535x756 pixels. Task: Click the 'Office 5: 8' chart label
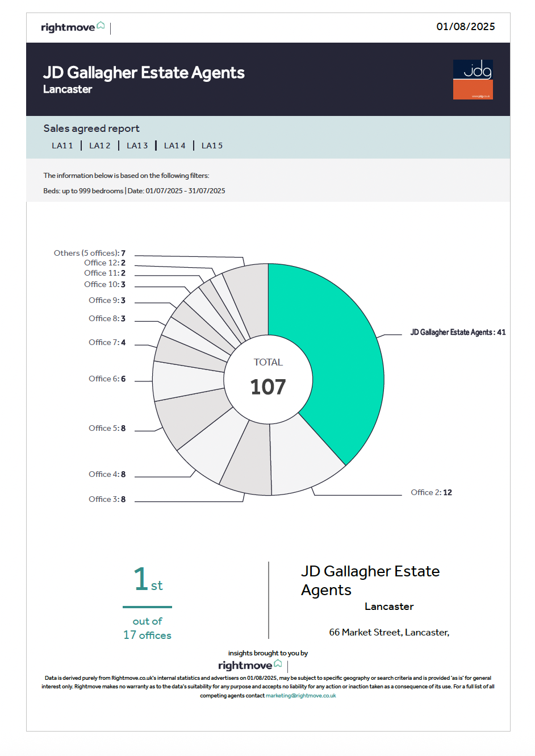click(107, 428)
